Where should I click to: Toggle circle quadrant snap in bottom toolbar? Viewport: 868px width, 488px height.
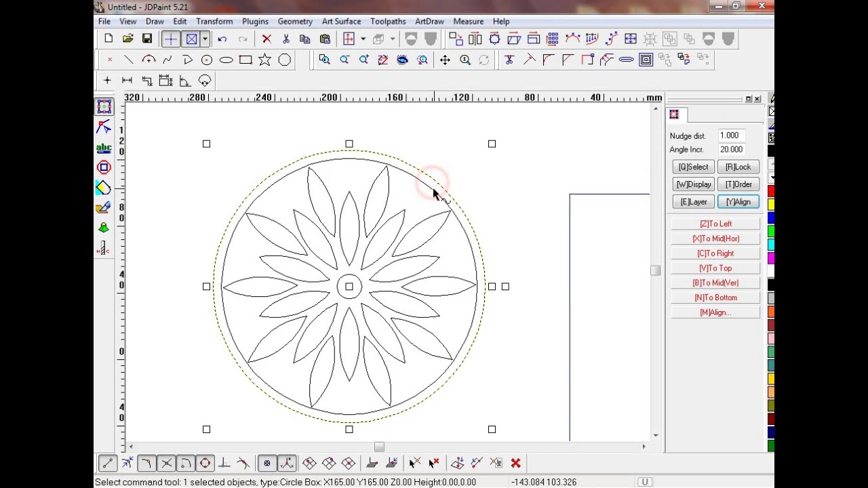205,464
